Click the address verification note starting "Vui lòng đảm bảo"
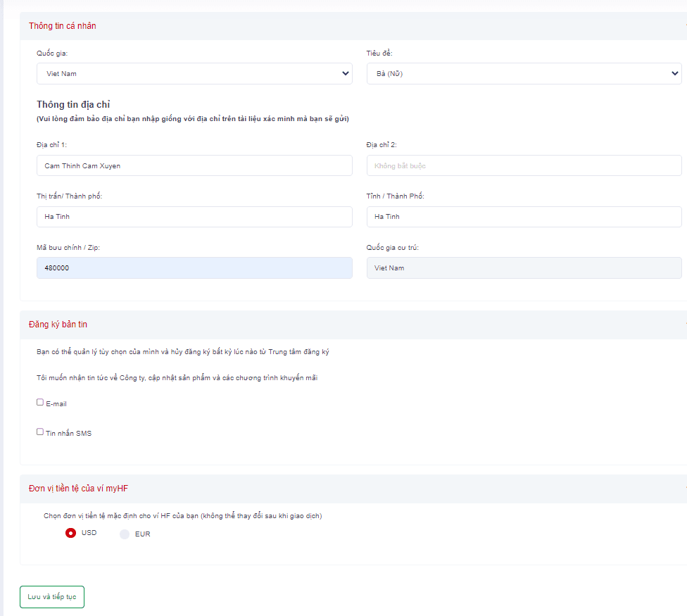Viewport: 687px width, 616px height. coord(193,119)
